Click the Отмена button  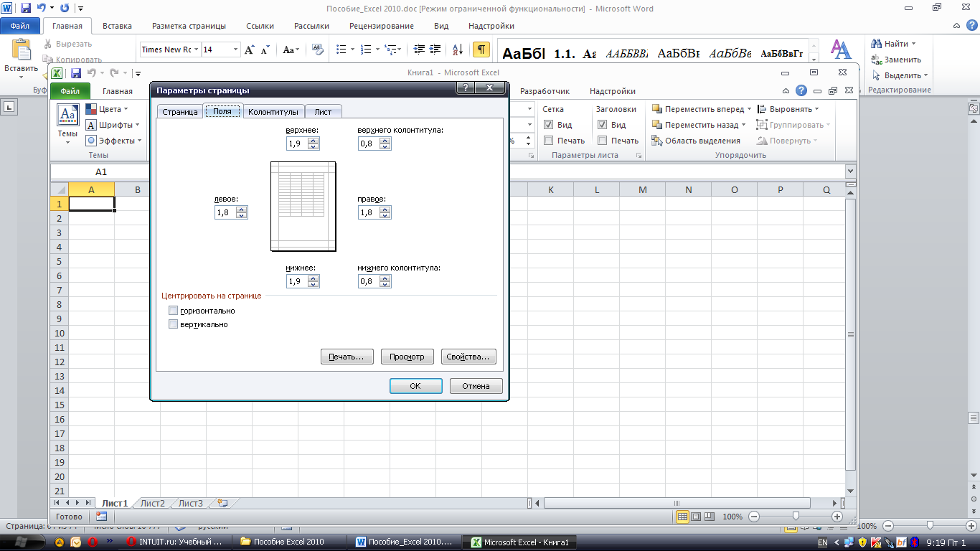[x=476, y=386]
